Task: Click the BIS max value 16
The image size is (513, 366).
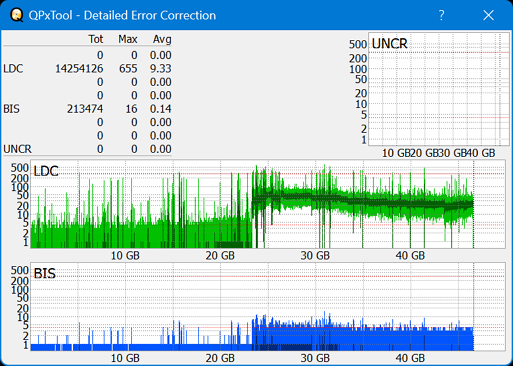Action: (131, 109)
